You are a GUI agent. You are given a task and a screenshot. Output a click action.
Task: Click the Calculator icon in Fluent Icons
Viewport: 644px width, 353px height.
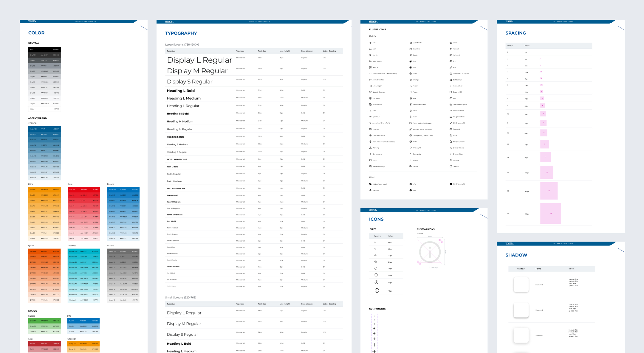pos(370,98)
